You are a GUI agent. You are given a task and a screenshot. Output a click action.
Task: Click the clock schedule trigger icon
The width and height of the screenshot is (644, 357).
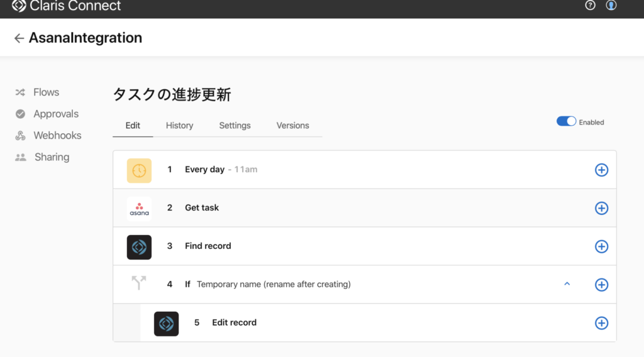139,170
